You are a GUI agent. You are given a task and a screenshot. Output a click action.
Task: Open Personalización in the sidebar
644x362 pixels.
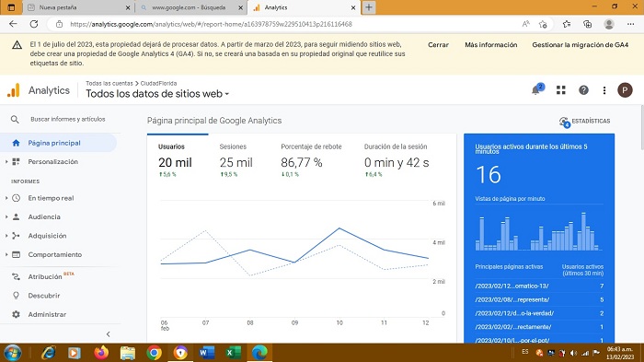pos(52,162)
